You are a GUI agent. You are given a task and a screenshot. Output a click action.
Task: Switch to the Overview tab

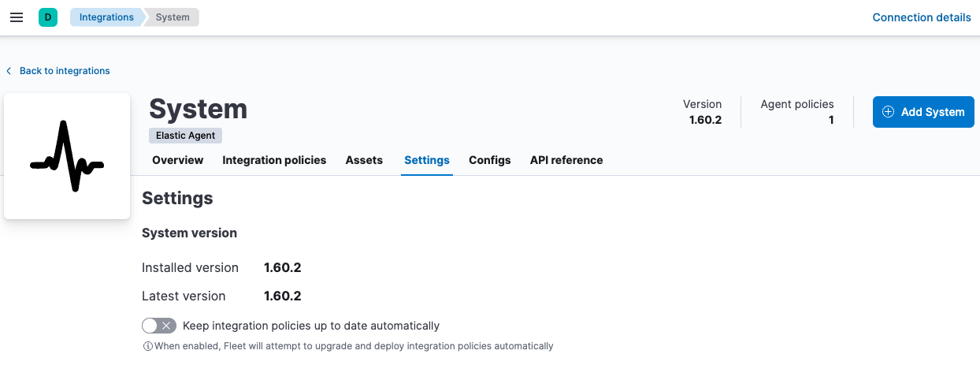177,160
